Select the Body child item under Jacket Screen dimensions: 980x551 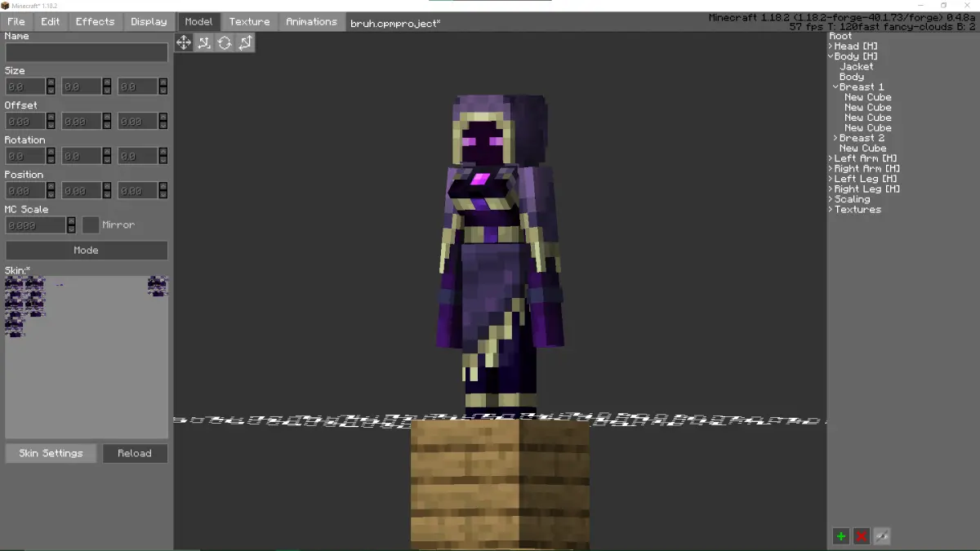click(x=852, y=77)
